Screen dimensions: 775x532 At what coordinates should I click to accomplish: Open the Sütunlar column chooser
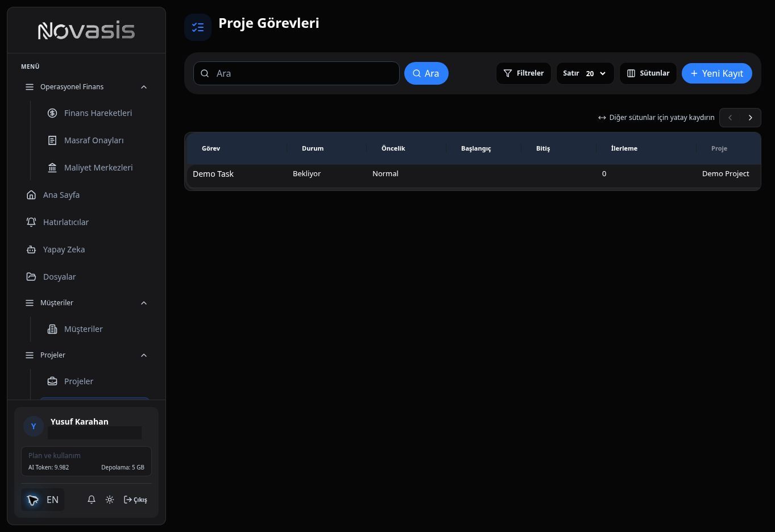pos(648,73)
